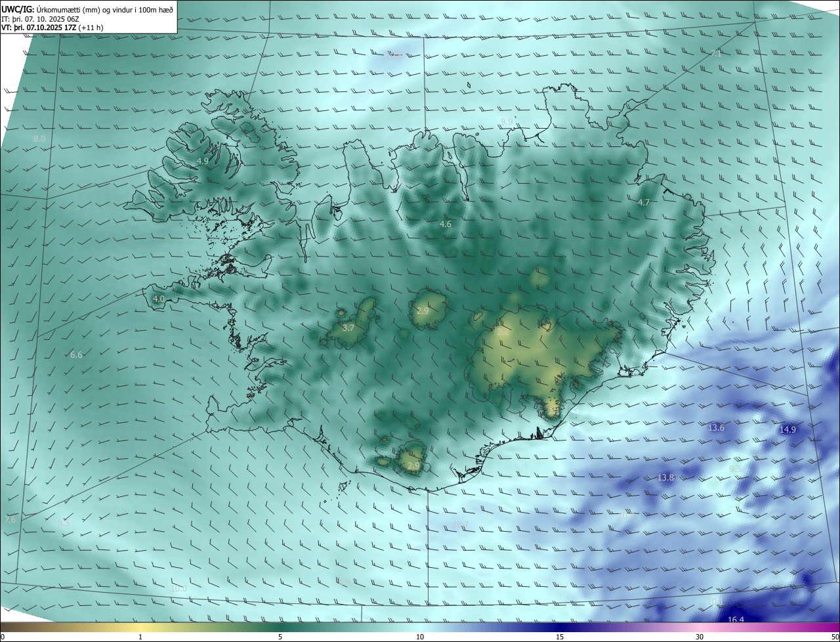The image size is (840, 642).
Task: Click the 3.7 value on the yellow glacier patch
Action: 348,328
